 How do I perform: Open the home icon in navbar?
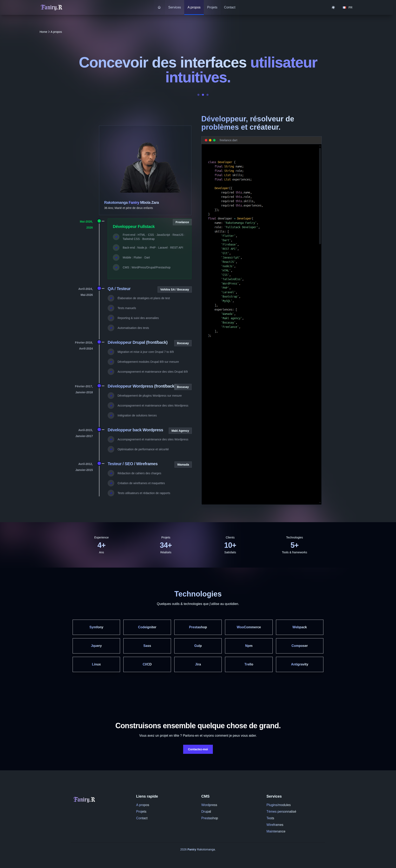(x=159, y=7)
